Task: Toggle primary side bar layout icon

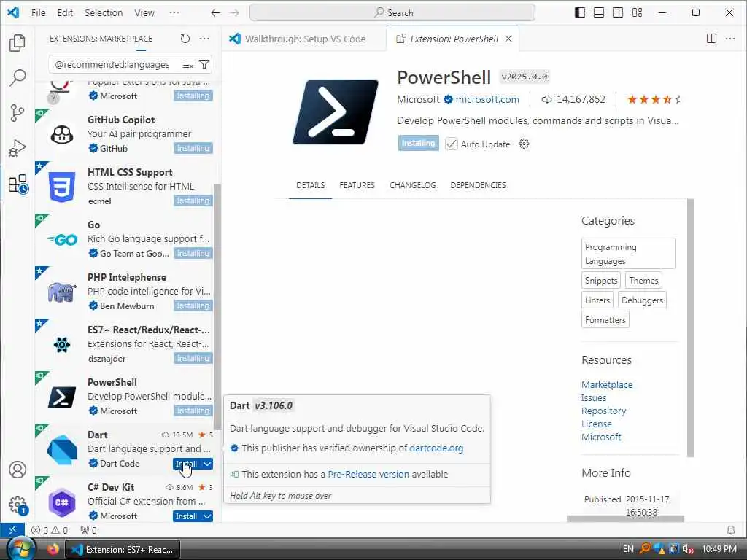Action: (580, 13)
